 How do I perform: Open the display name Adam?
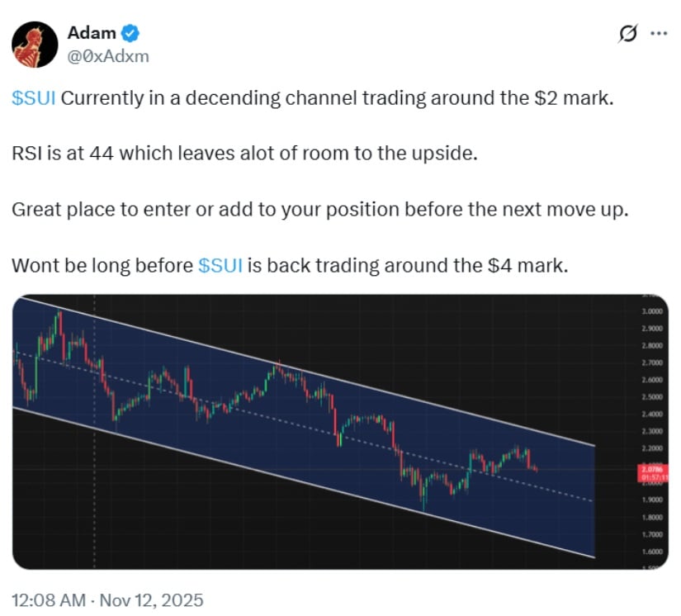coord(91,34)
